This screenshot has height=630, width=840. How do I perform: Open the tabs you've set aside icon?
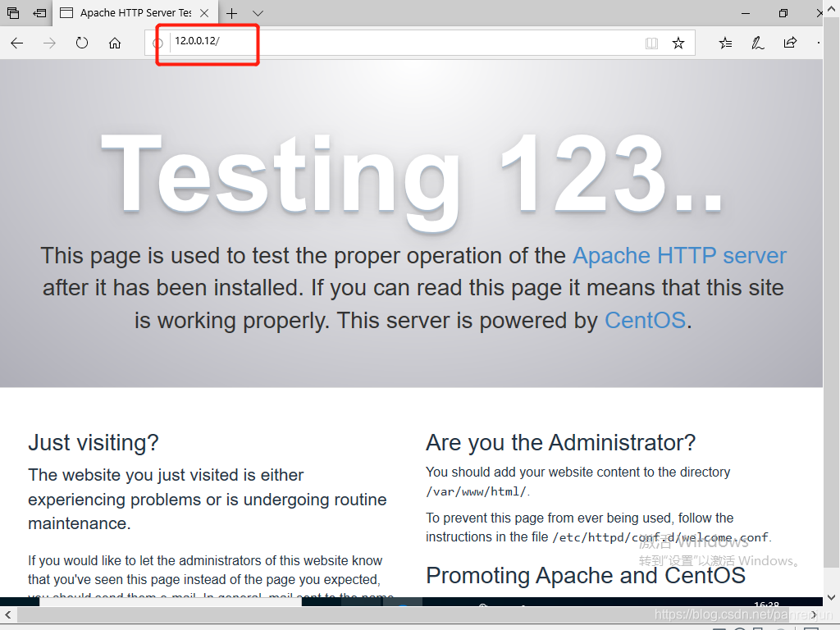coord(13,13)
